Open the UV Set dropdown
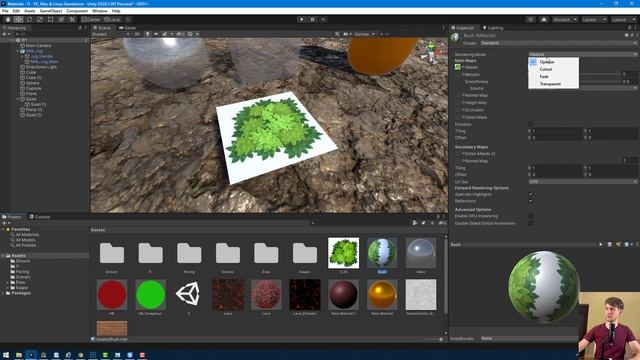Image resolution: width=640 pixels, height=360 pixels. tap(582, 182)
